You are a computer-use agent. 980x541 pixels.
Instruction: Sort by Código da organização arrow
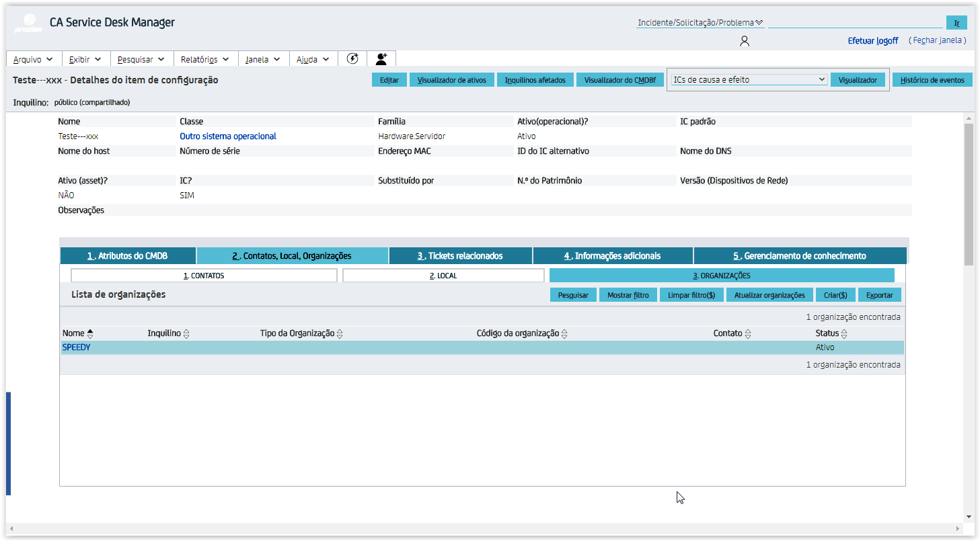click(x=564, y=333)
